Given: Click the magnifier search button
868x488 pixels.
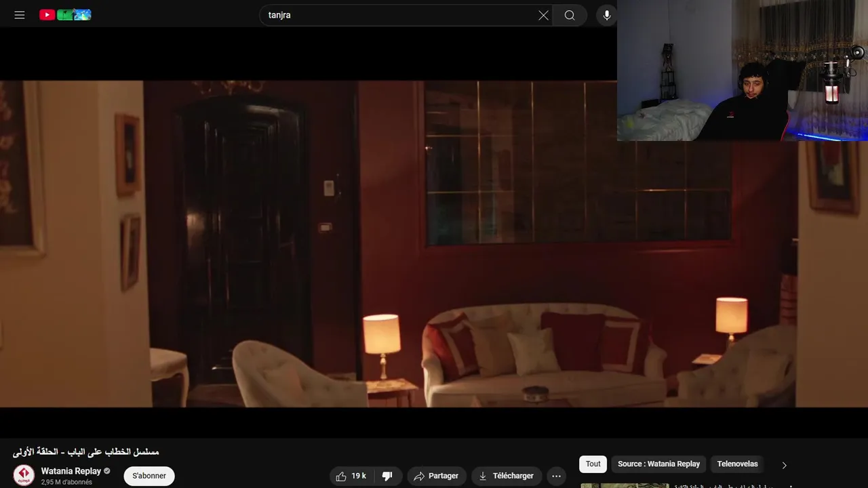Looking at the screenshot, I should (x=570, y=15).
